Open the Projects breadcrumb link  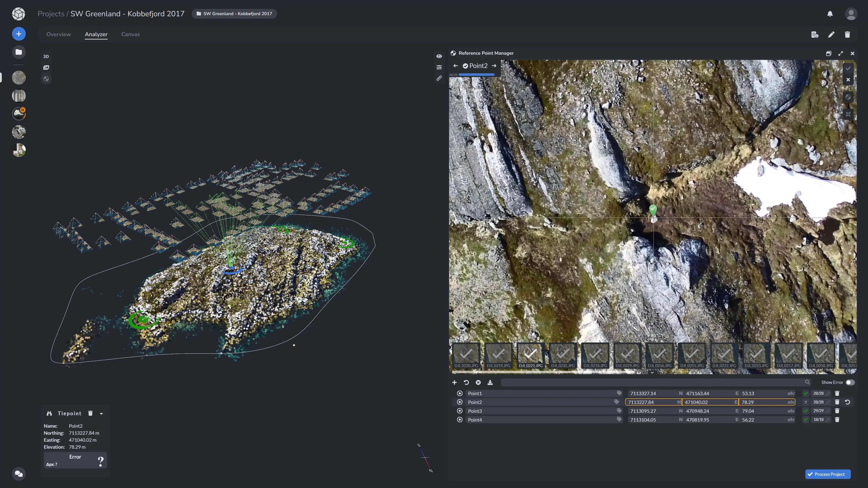click(51, 14)
